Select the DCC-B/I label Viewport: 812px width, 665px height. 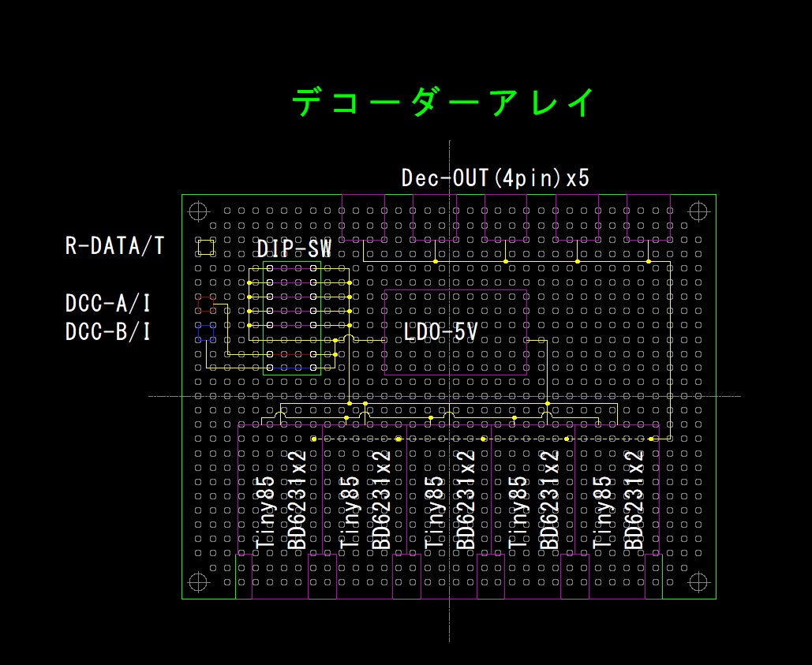click(108, 332)
